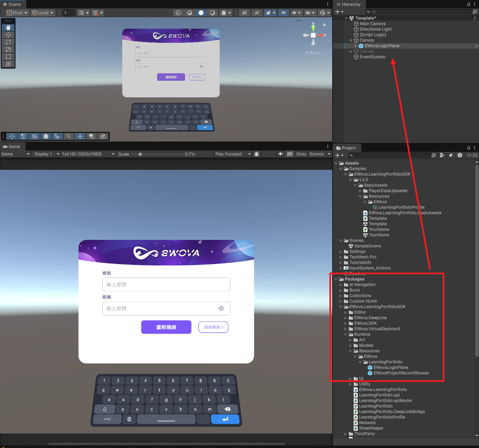This screenshot has height=448, width=479.
Task: Open the Gizmos dropdown arrow in Game view
Action: click(329, 154)
